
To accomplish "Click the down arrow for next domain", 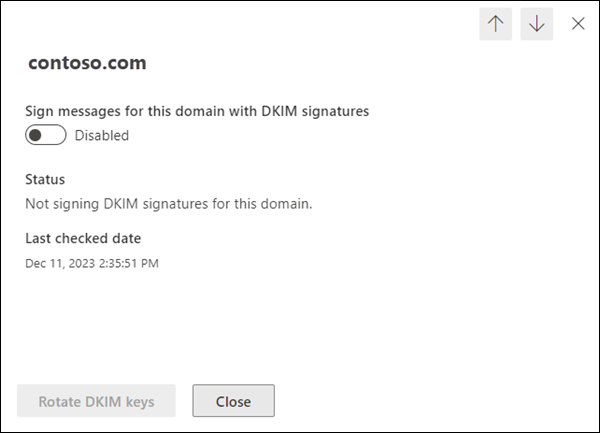I will 537,24.
